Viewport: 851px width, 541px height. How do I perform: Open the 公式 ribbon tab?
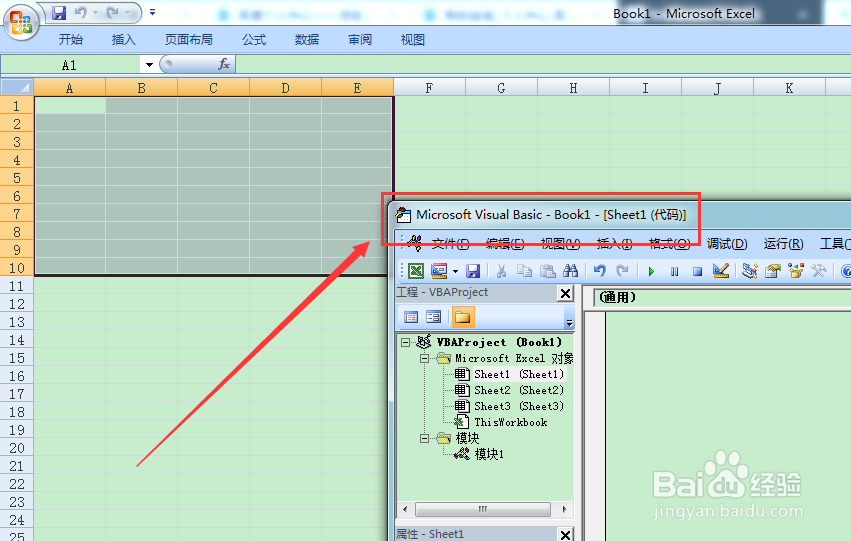[253, 40]
